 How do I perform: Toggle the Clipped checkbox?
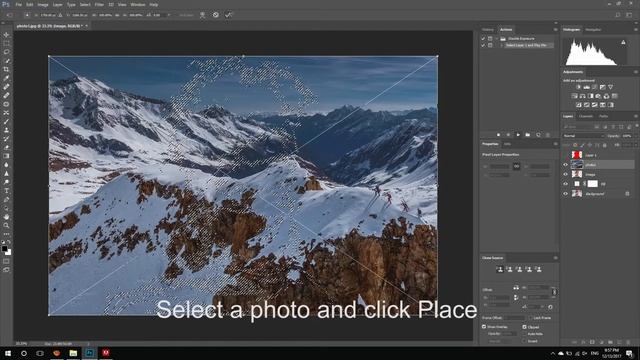pyautogui.click(x=524, y=327)
